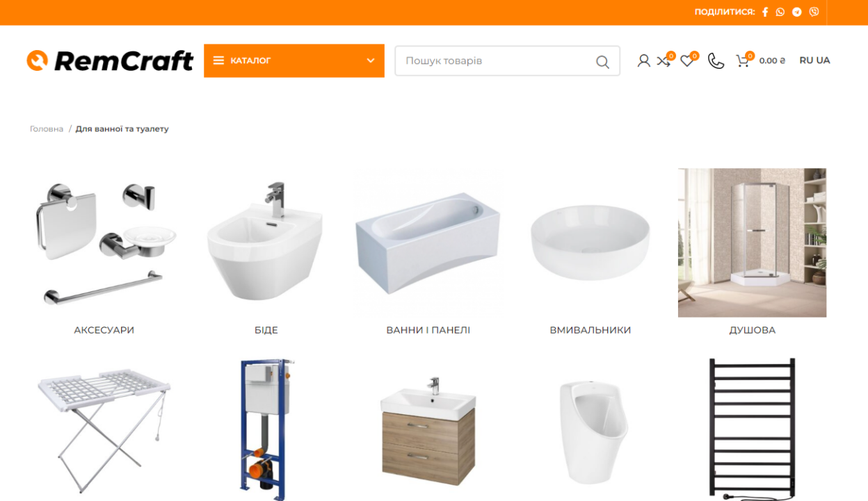
Task: Open the wishlist heart icon
Action: pyautogui.click(x=687, y=61)
